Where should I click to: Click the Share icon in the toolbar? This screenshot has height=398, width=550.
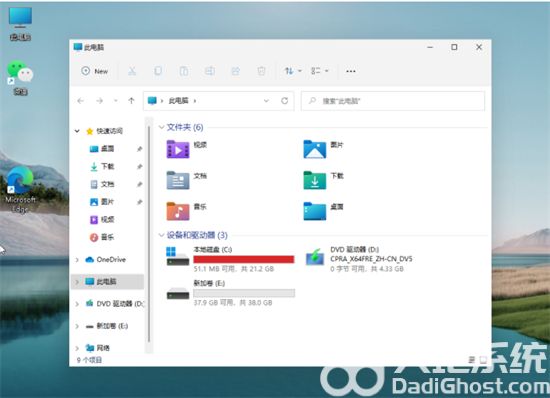tap(235, 71)
